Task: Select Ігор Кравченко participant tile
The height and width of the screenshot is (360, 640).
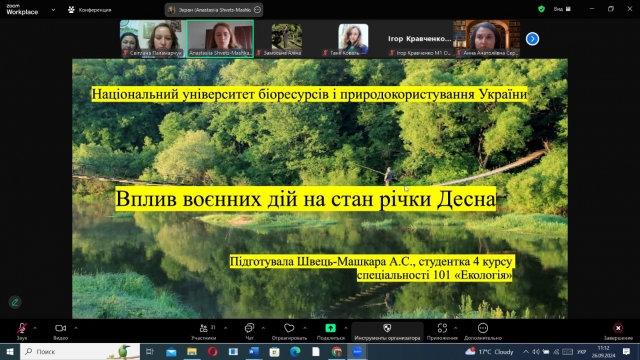Action: [420, 40]
